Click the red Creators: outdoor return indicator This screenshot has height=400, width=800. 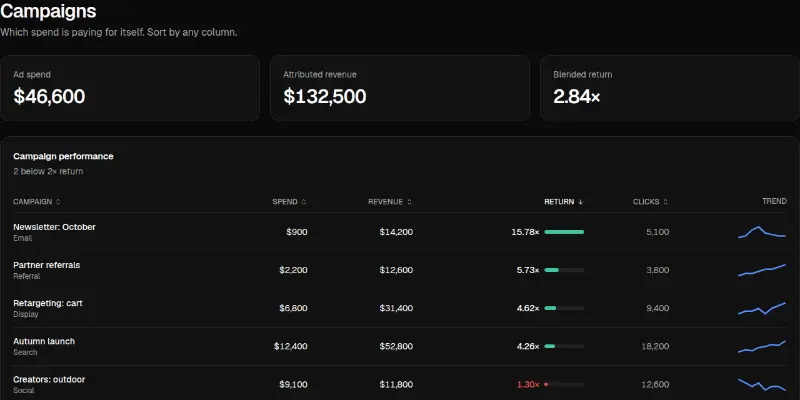pos(546,384)
